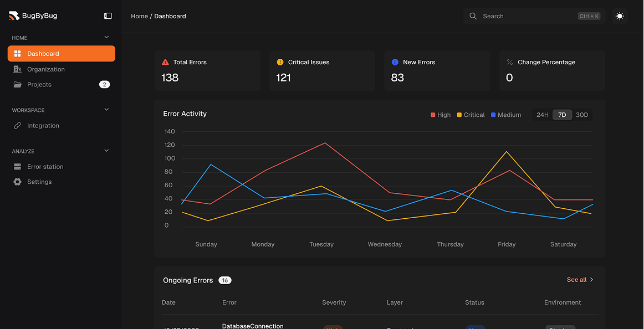This screenshot has height=329, width=644.
Task: Click the Total Errors value 138
Action: [x=170, y=78]
